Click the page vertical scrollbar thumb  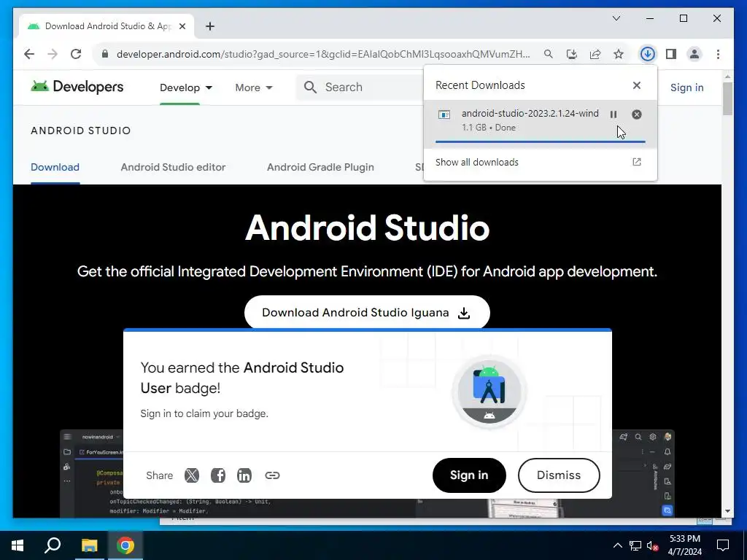[727, 98]
